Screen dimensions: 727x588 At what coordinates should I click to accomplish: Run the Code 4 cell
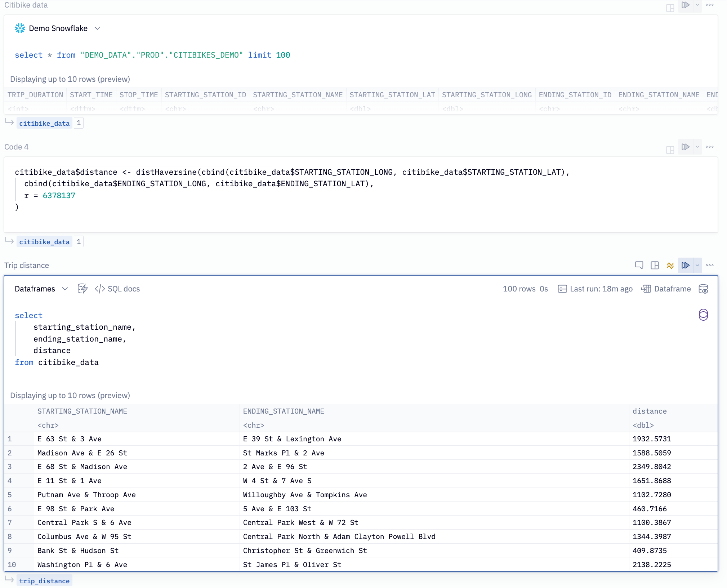click(685, 147)
